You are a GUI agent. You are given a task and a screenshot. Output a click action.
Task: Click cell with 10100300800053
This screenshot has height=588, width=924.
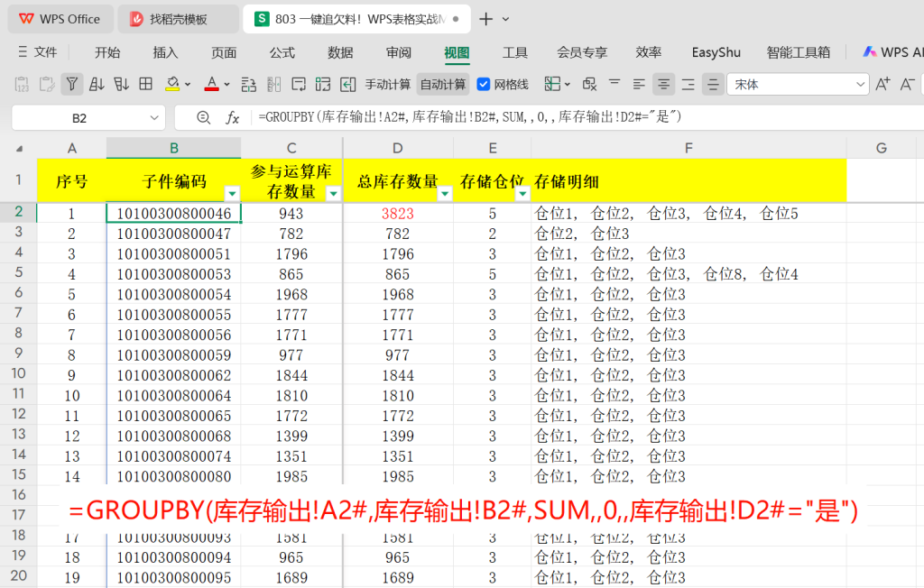tap(174, 274)
